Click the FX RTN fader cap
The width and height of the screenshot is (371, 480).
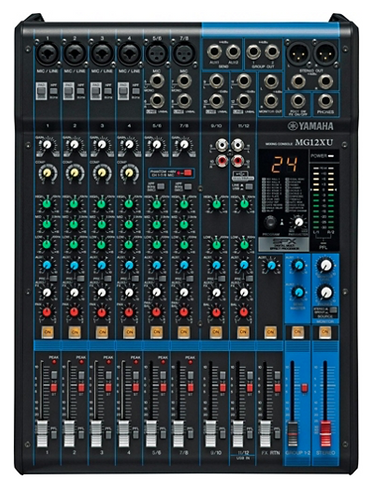point(265,433)
